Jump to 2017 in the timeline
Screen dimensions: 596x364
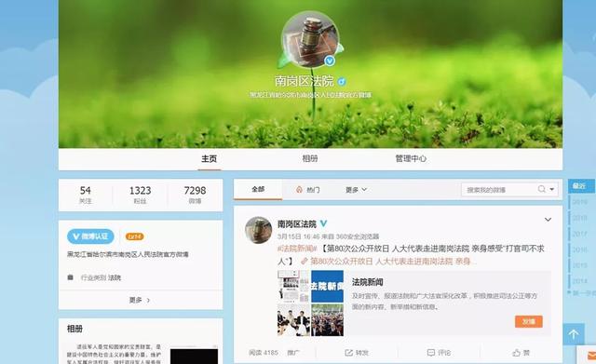(x=580, y=234)
